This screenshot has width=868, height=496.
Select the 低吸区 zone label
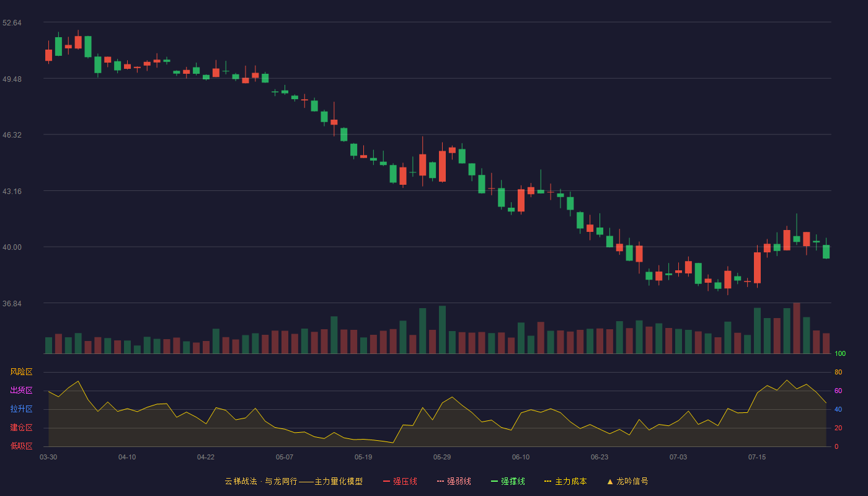(x=21, y=446)
